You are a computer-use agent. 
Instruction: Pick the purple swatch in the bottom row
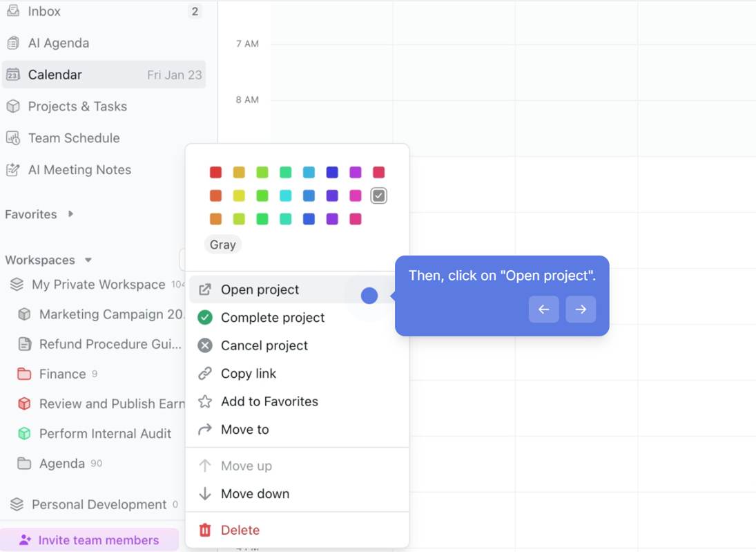coord(331,218)
